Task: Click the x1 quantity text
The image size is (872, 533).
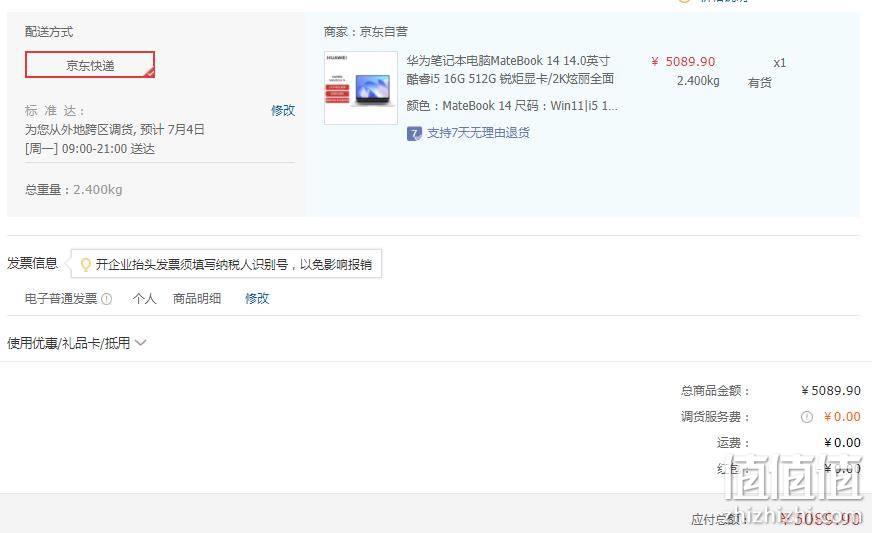Action: pyautogui.click(x=780, y=63)
